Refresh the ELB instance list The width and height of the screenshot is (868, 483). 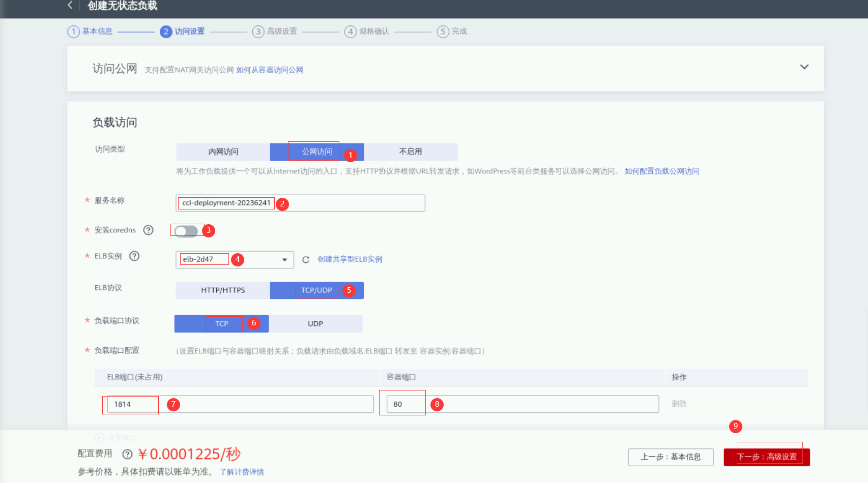306,260
